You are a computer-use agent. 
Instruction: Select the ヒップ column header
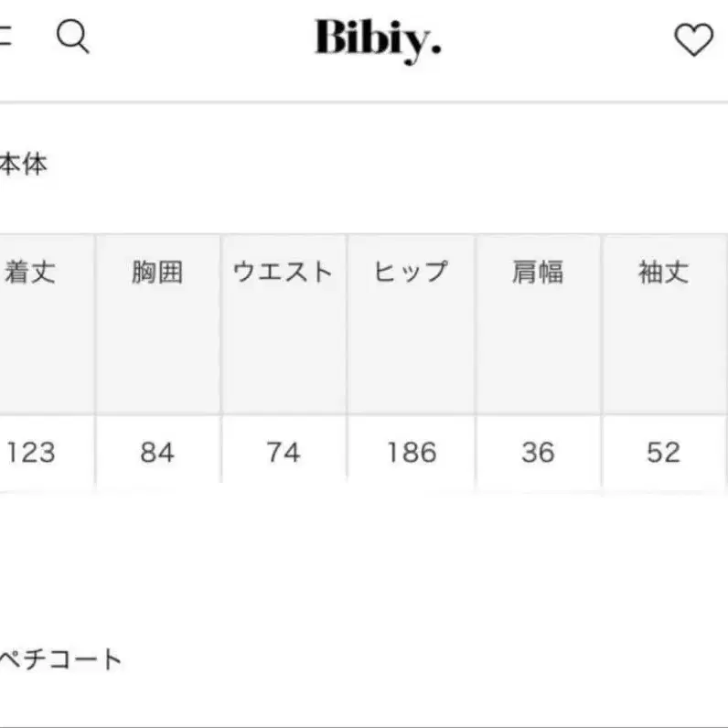pos(411,273)
